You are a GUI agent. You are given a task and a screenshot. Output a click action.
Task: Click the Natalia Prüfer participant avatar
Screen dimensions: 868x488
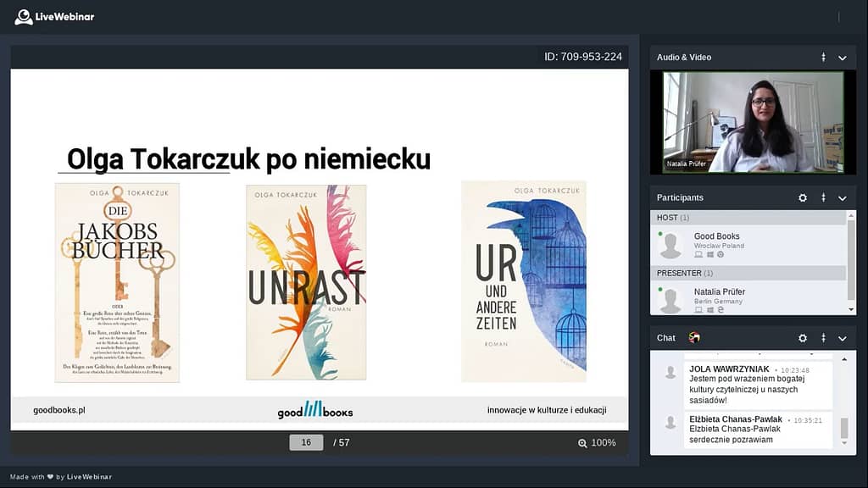pos(670,301)
